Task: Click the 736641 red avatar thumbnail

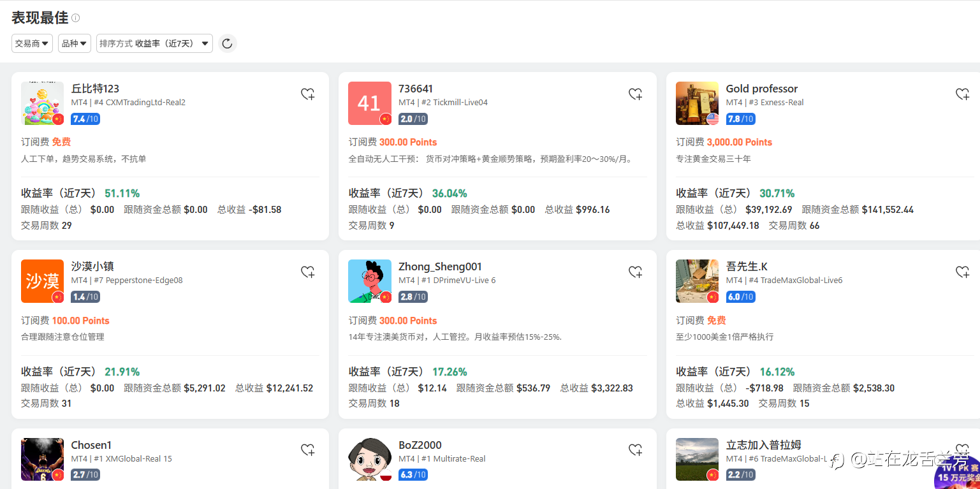Action: (370, 103)
